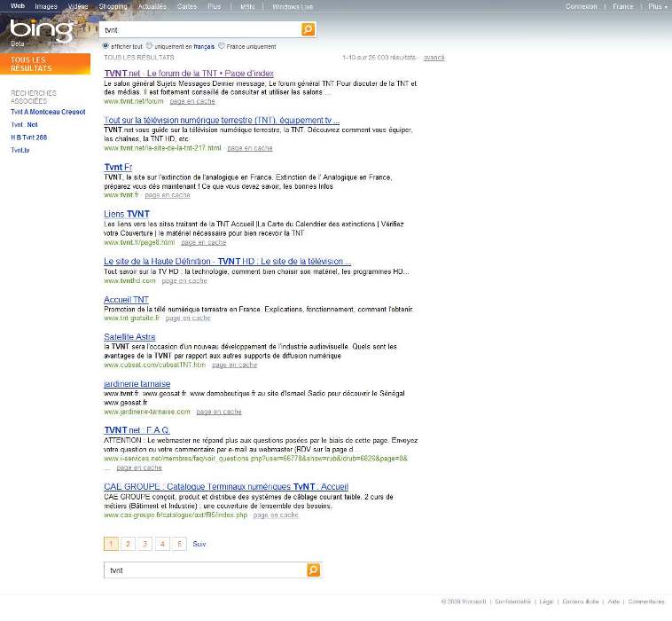Open the Web tab in top navigation
The image size is (672, 621).
point(18,6)
